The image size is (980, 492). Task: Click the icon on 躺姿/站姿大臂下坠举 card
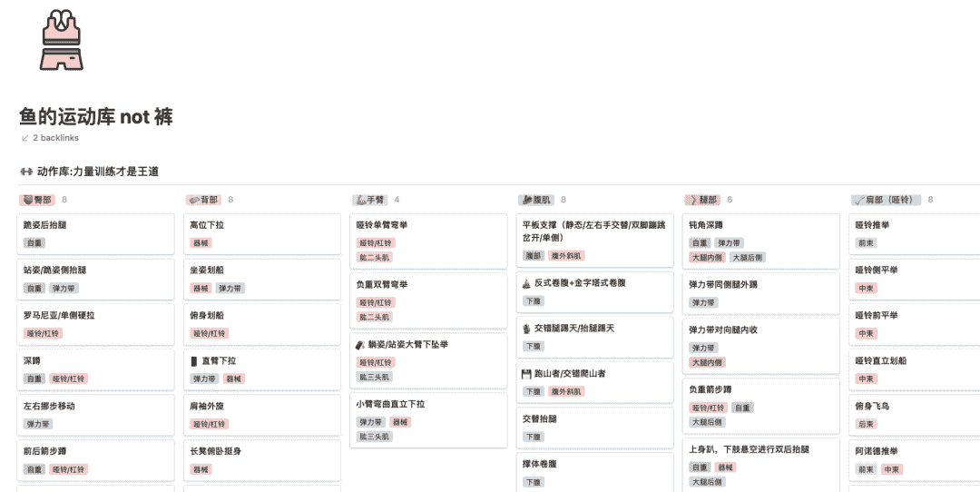click(359, 345)
